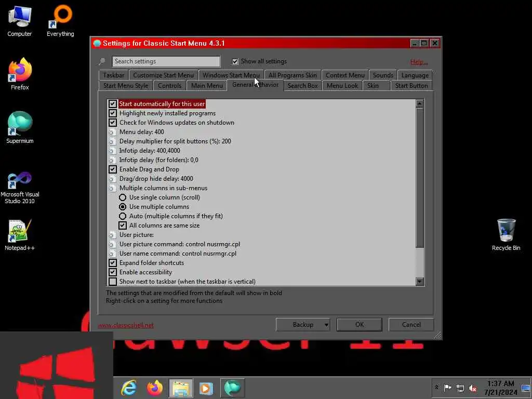Click the search magnifier icon
Image resolution: width=532 pixels, height=399 pixels.
coord(102,61)
